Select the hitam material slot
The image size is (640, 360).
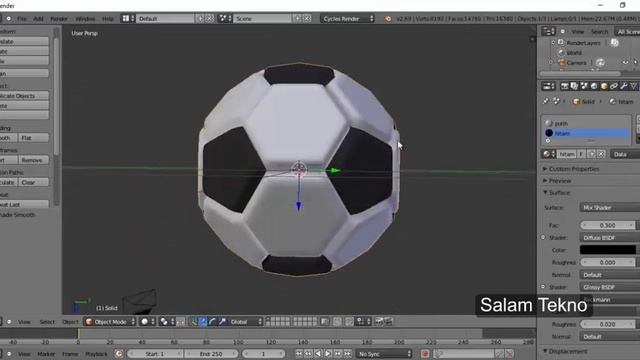pyautogui.click(x=587, y=133)
